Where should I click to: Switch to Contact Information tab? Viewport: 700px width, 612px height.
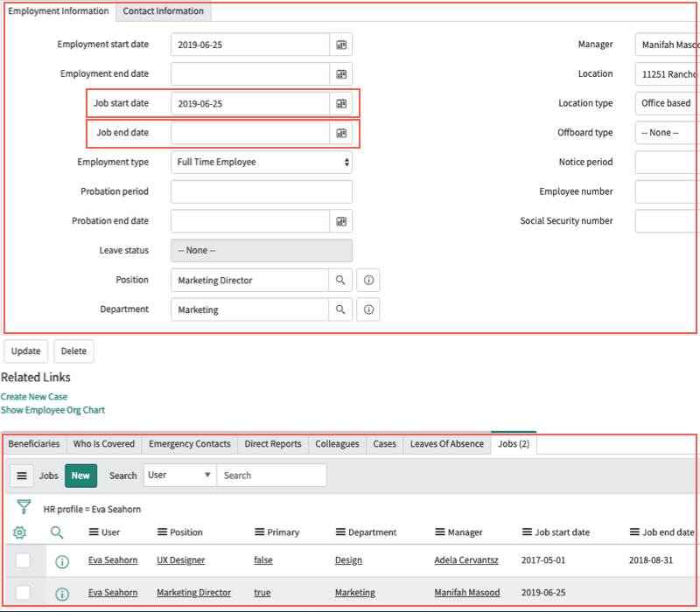tap(164, 11)
